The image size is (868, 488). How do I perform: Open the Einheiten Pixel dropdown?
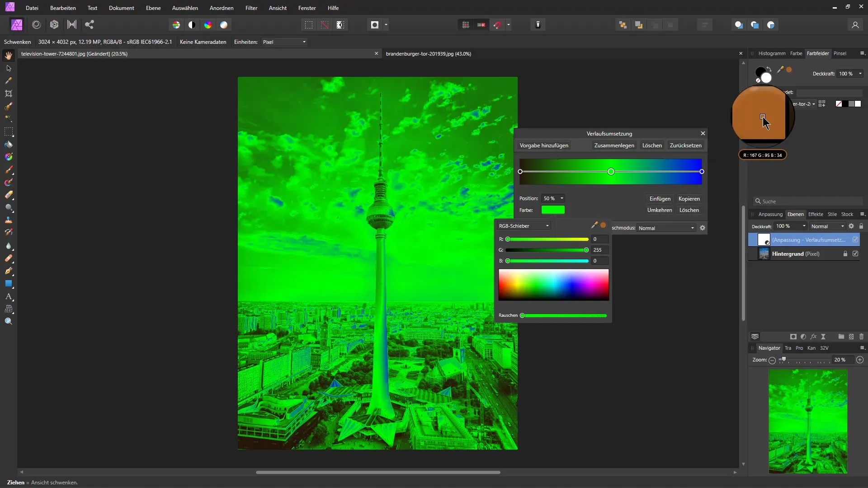pos(284,42)
